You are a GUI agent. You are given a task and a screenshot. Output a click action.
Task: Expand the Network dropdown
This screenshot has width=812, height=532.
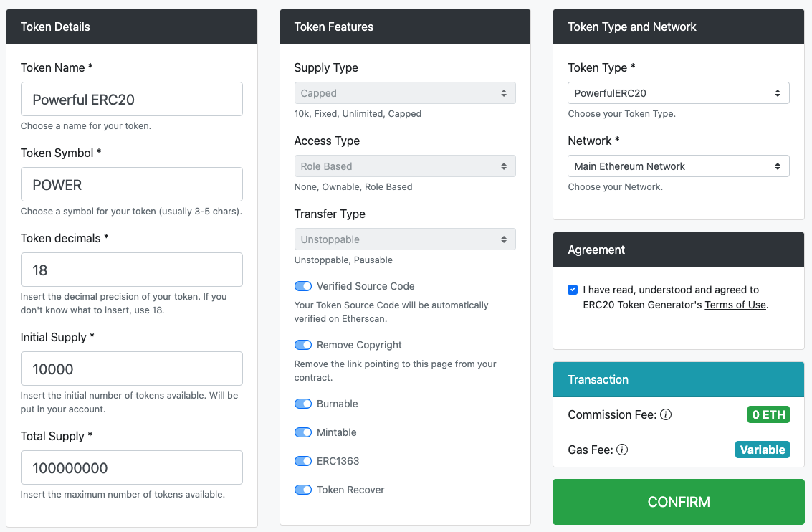678,166
